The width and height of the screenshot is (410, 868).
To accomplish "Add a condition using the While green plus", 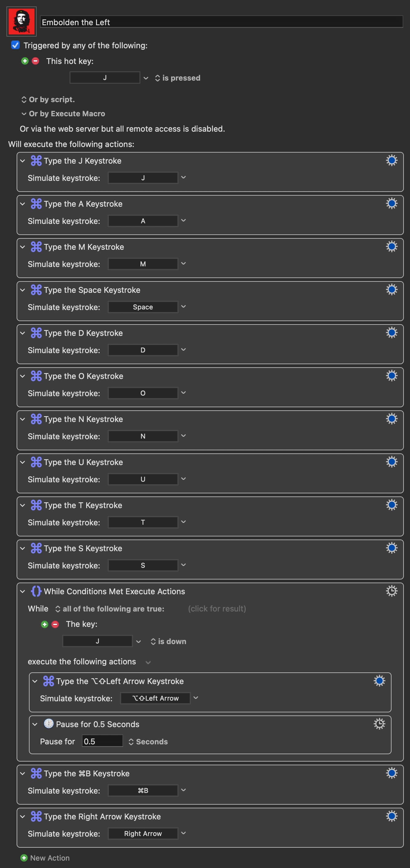I will click(45, 624).
